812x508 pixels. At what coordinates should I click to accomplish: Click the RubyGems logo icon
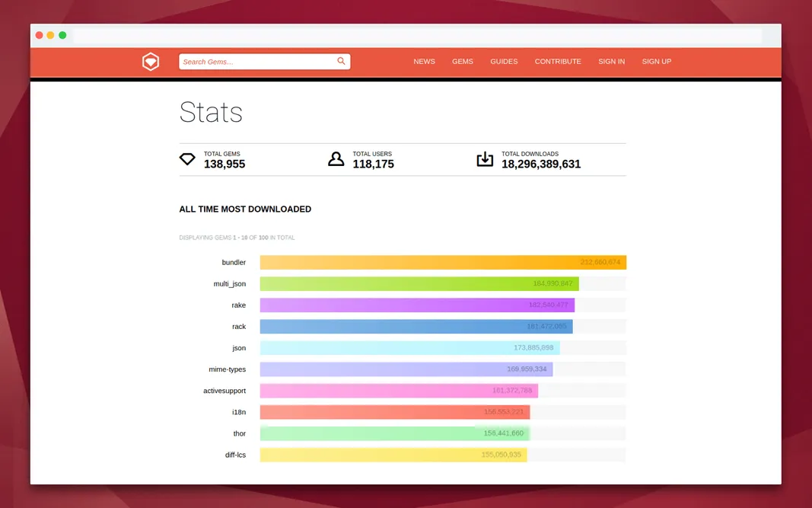click(150, 62)
